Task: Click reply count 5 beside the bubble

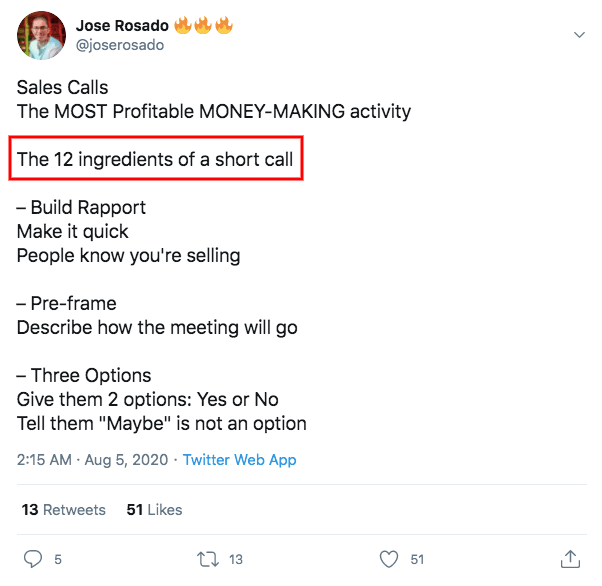Action: point(58,560)
